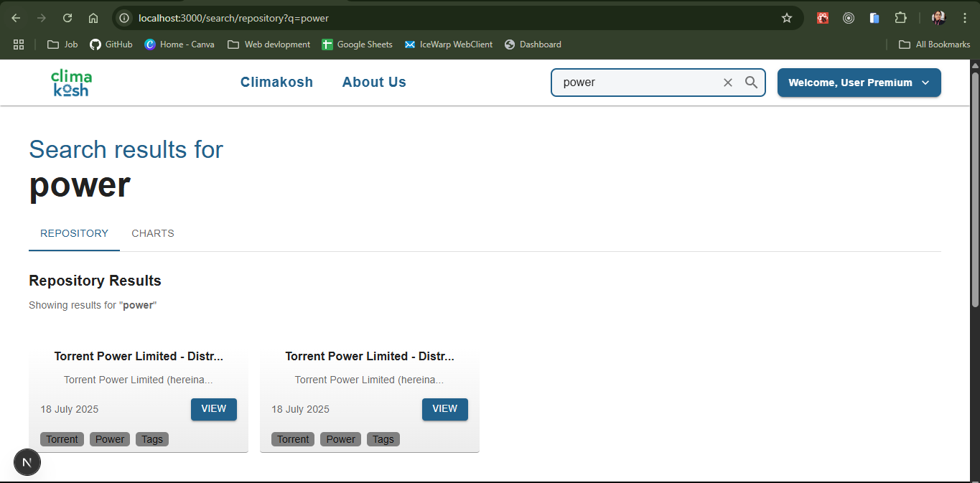
Task: Select the Repository tab
Action: point(74,233)
